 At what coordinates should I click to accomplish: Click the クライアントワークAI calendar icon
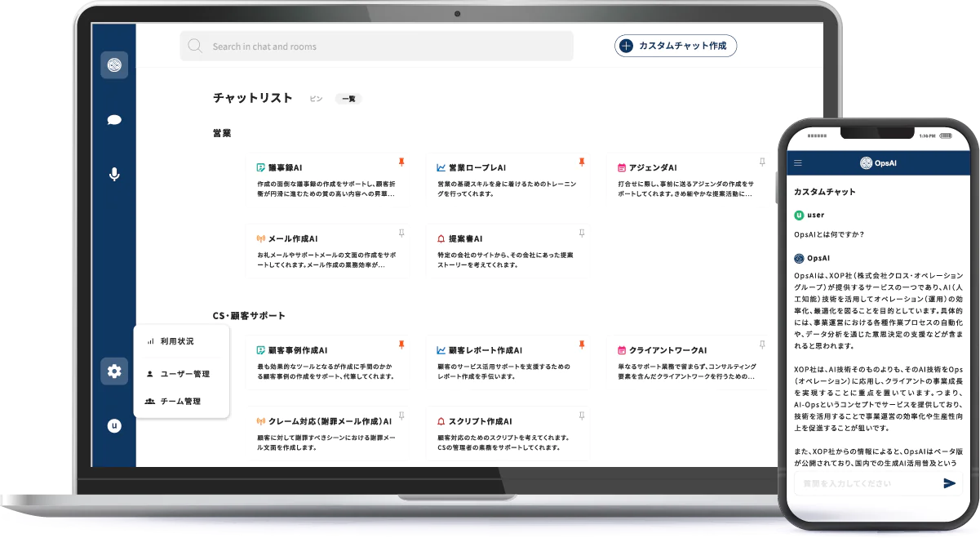622,350
